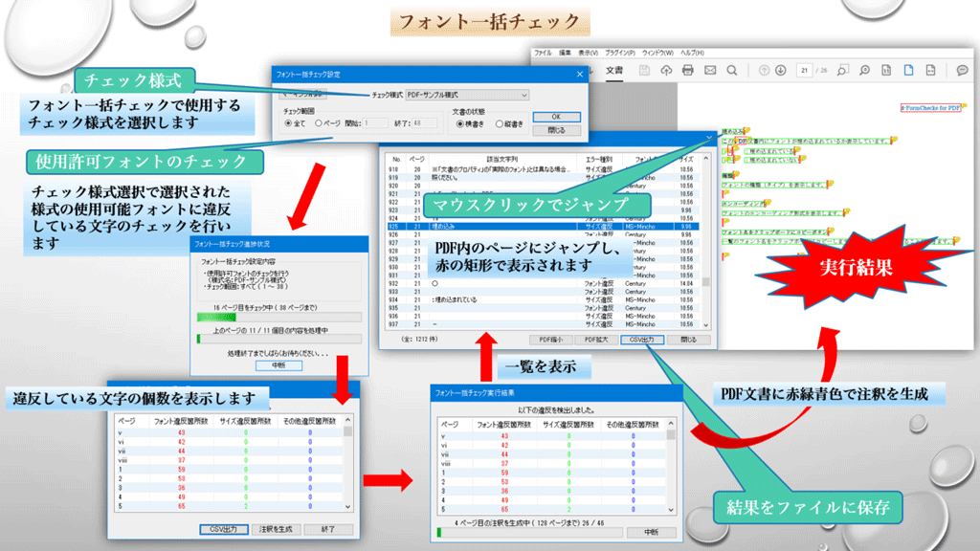The image size is (980, 551).
Task: Go to previous page with up arrow icon
Action: [766, 71]
